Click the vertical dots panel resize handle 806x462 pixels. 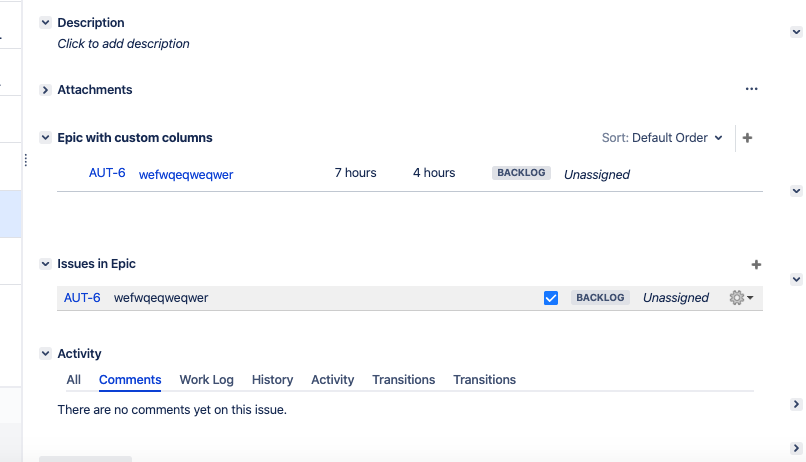click(x=26, y=160)
